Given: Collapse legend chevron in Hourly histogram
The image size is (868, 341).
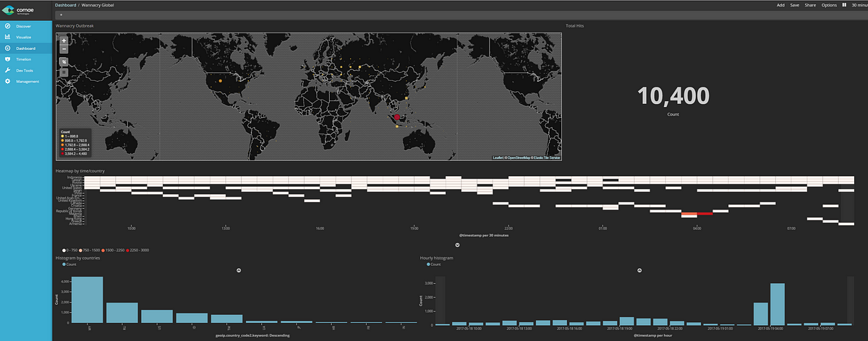Looking at the screenshot, I should (639, 270).
